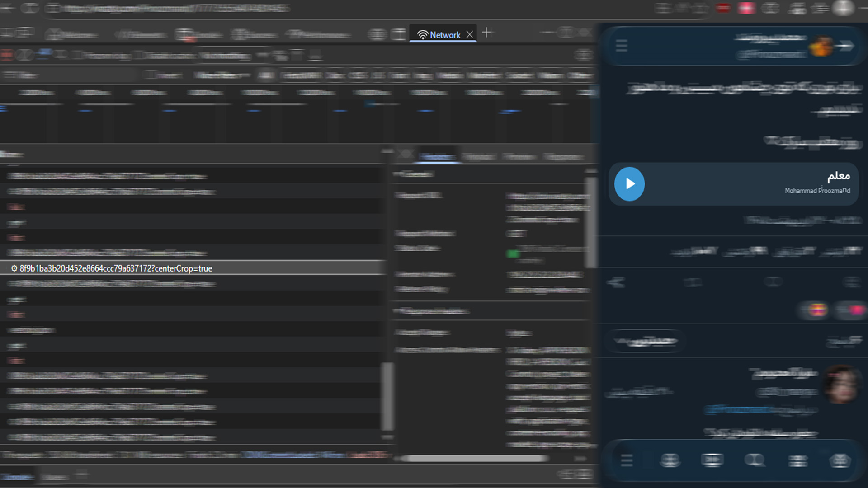Open the commenter's profile picture

(x=841, y=384)
